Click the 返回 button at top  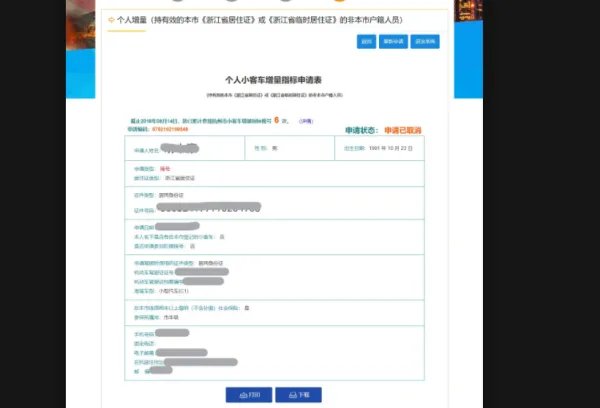click(x=366, y=41)
